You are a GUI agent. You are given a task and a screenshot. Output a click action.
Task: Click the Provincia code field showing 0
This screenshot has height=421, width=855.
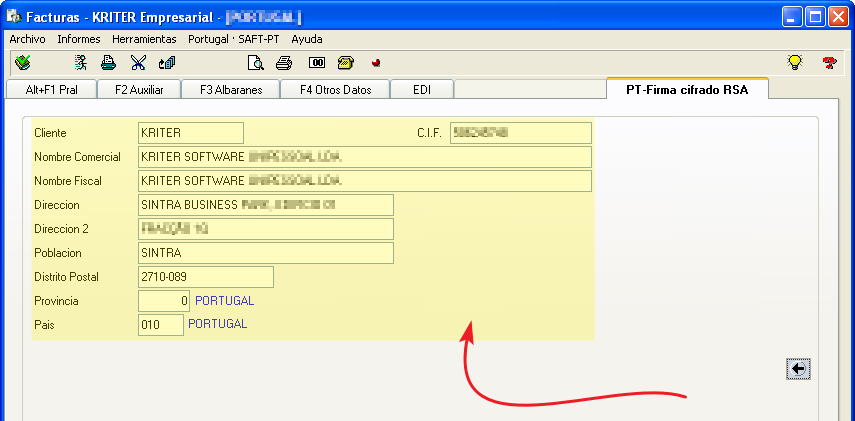(x=164, y=301)
